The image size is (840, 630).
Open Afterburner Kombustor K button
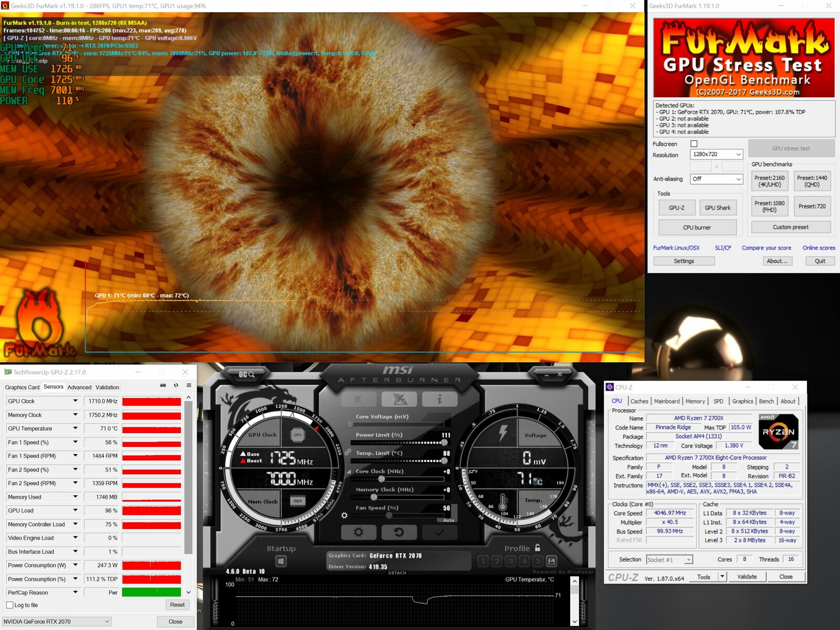click(x=358, y=400)
